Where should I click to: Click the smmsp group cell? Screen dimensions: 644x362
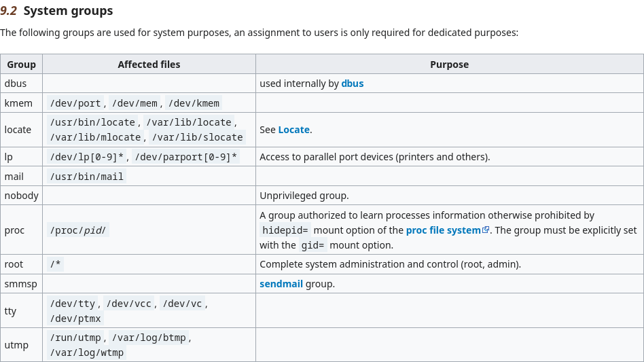point(21,284)
